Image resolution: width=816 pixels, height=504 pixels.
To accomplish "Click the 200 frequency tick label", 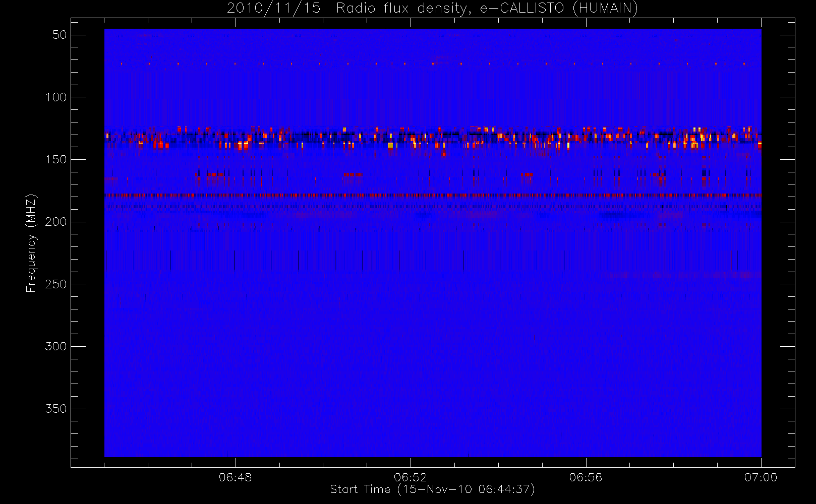I will coord(56,222).
